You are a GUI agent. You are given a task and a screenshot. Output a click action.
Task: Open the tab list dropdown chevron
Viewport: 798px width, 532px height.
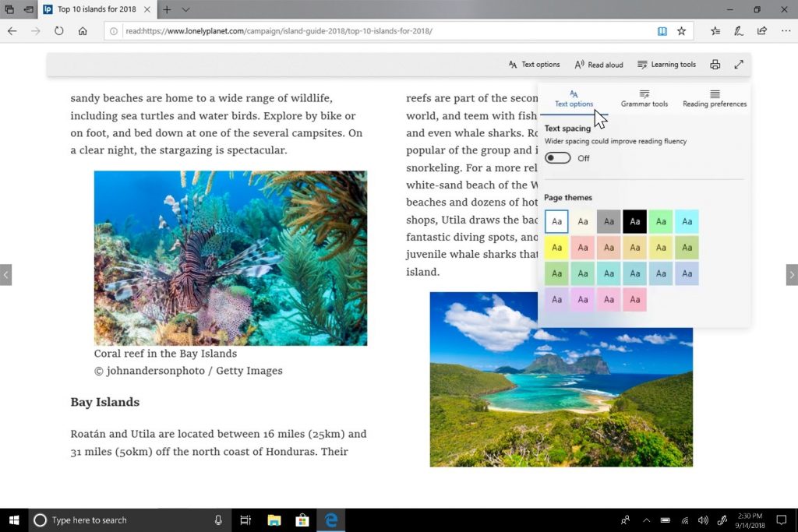pyautogui.click(x=185, y=9)
